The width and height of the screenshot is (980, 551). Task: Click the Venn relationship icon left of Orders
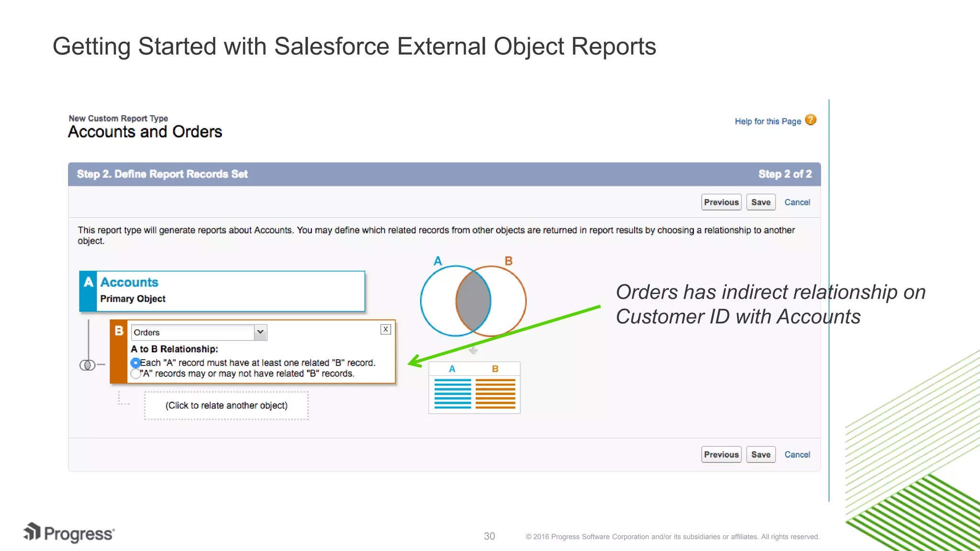pyautogui.click(x=87, y=365)
